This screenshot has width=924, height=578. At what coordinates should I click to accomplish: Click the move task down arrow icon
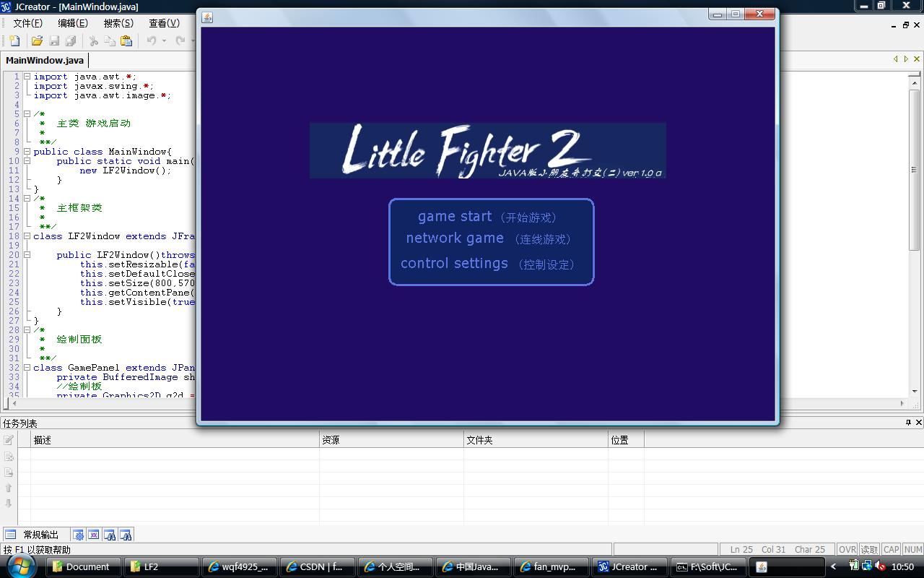point(9,504)
